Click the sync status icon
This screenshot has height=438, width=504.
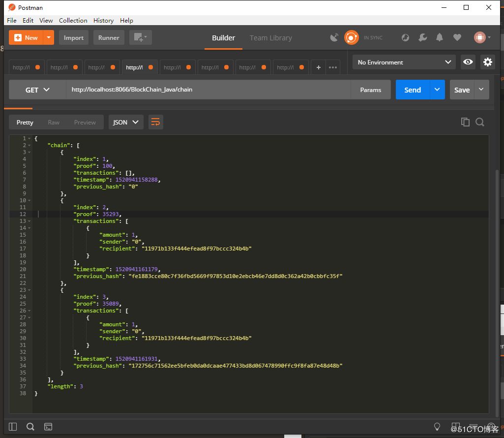point(352,38)
